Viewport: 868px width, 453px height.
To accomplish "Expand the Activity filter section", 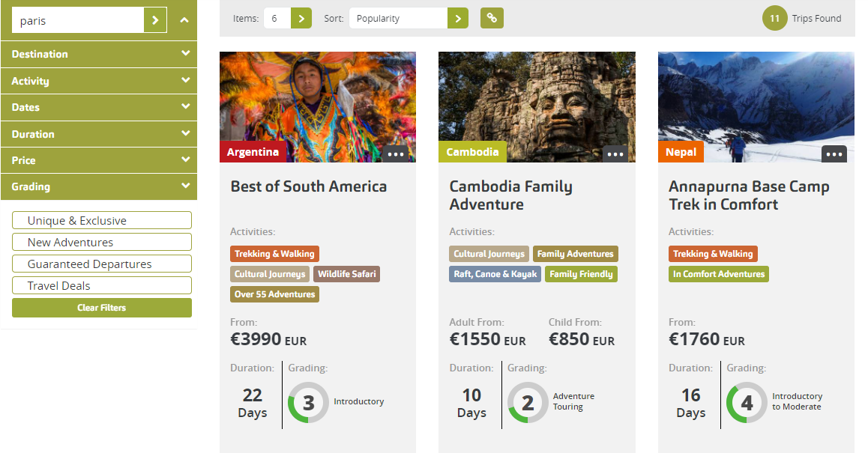I will pos(99,81).
